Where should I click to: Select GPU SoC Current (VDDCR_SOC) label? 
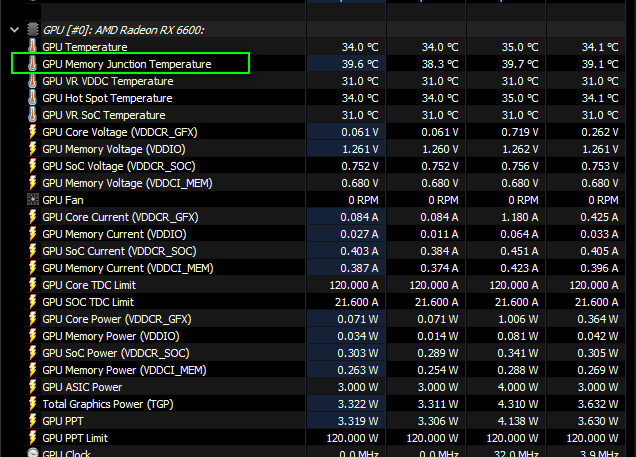point(119,251)
